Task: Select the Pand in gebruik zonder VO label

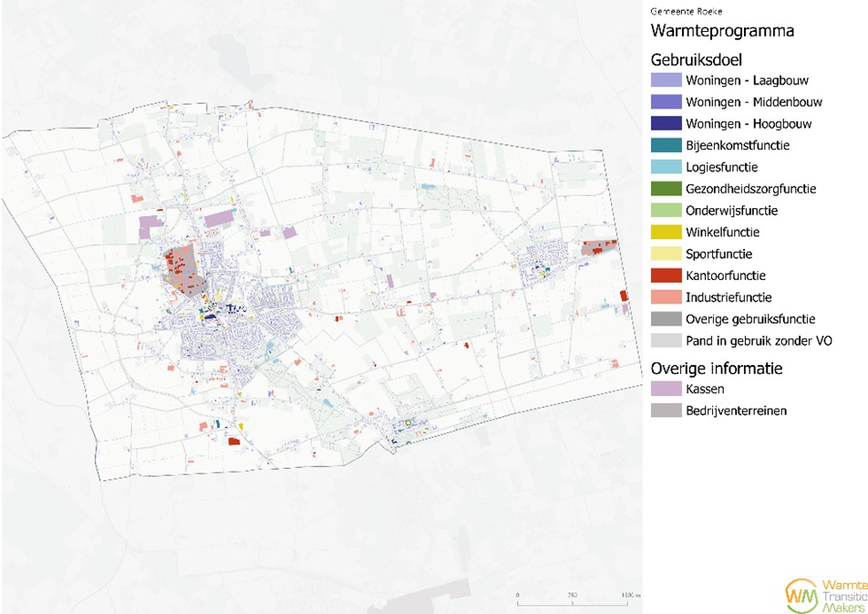Action: click(x=759, y=341)
